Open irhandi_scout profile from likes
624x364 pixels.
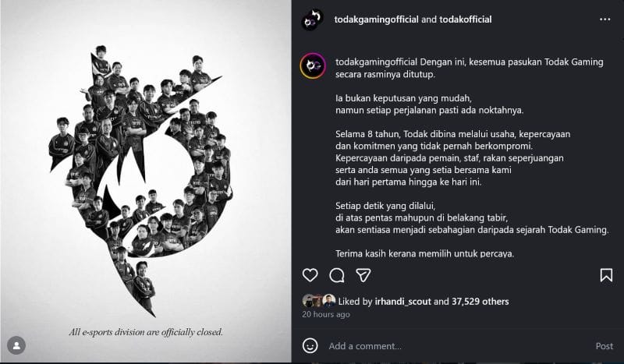pos(396,302)
